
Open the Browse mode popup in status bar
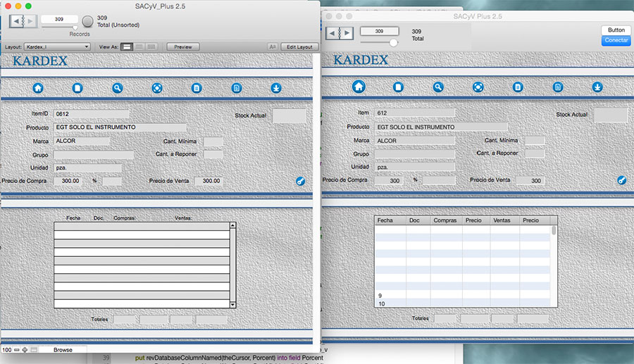click(63, 350)
